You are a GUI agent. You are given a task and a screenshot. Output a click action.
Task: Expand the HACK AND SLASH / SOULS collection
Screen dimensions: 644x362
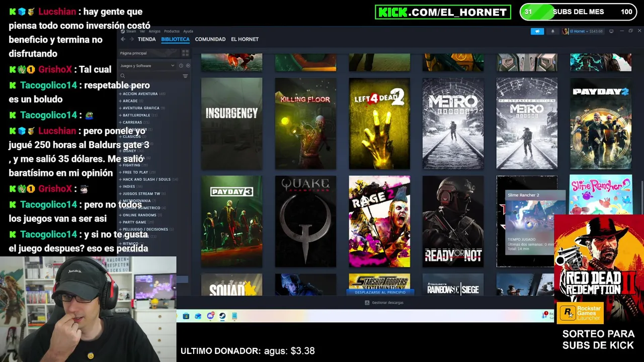(x=148, y=179)
